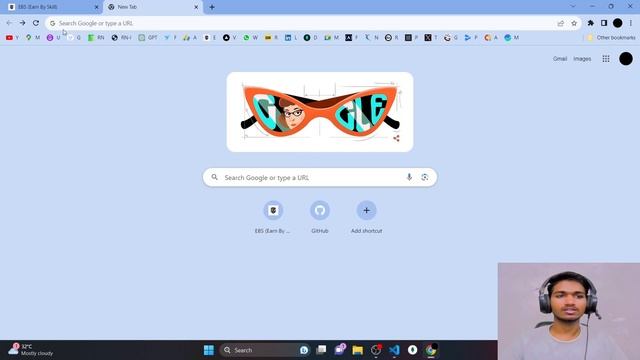Bookmark this tab with the star icon
Viewport: 640px width, 360px height.
[574, 23]
